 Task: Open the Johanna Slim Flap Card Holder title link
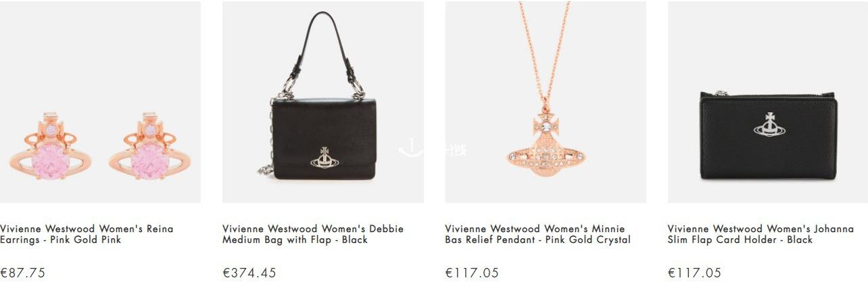tap(761, 234)
